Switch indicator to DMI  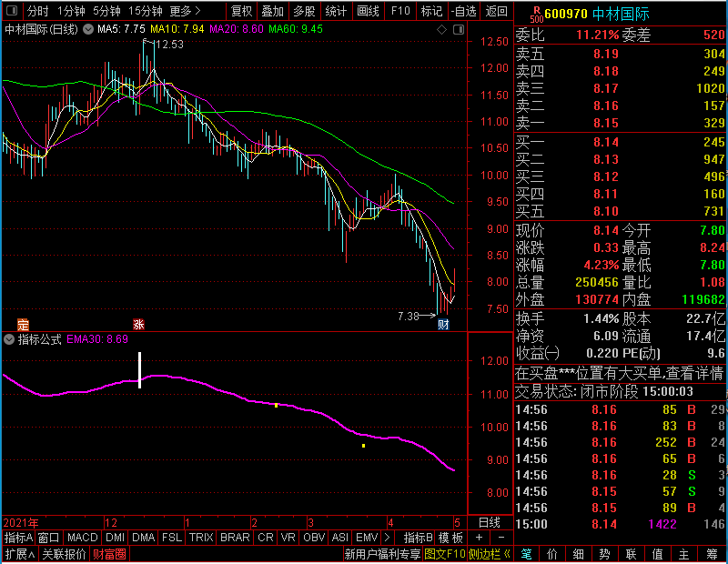pyautogui.click(x=115, y=538)
